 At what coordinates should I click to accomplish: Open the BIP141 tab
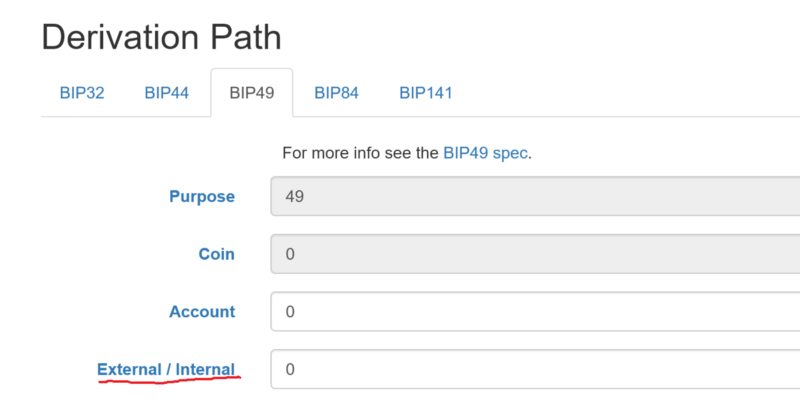[426, 93]
